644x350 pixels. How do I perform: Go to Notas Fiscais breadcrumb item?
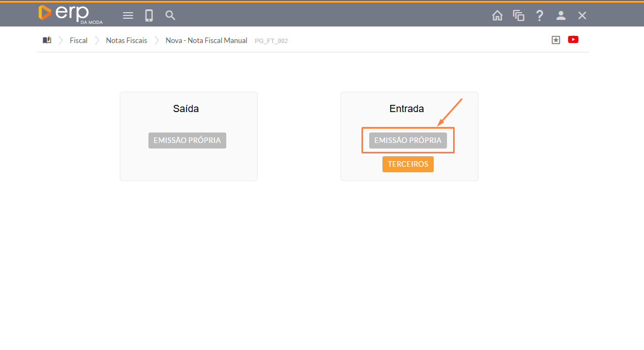tap(126, 40)
